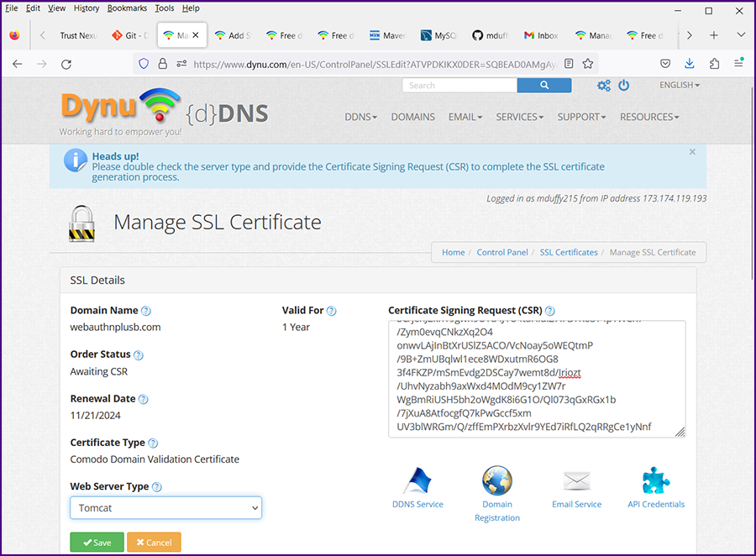756x556 pixels.
Task: Expand the RESOURCES navigation menu
Action: [649, 117]
